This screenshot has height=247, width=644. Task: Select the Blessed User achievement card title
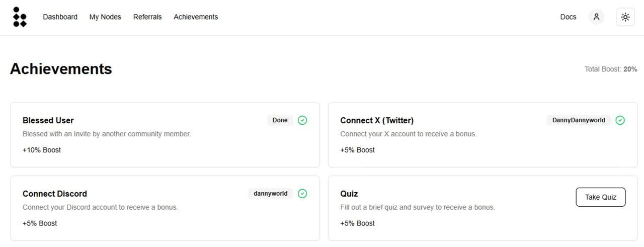coord(48,120)
